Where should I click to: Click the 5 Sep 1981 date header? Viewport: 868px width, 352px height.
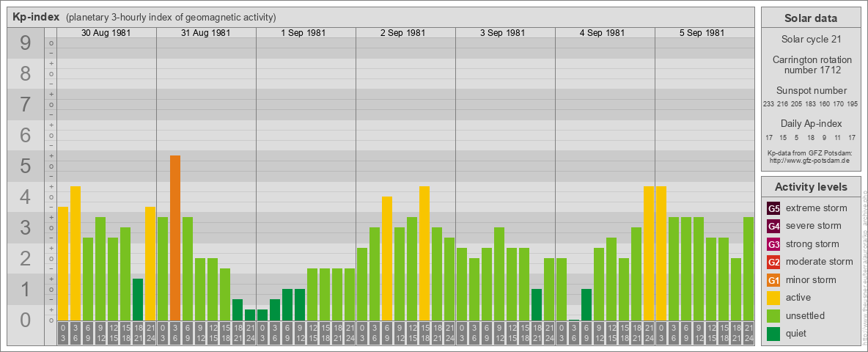pos(702,33)
